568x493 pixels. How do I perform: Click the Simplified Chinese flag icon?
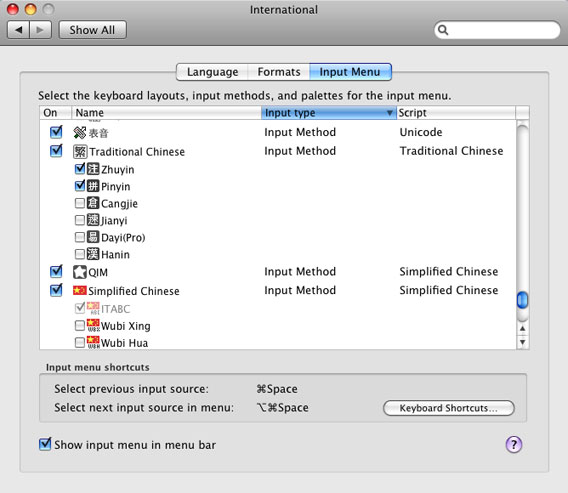pyautogui.click(x=80, y=291)
